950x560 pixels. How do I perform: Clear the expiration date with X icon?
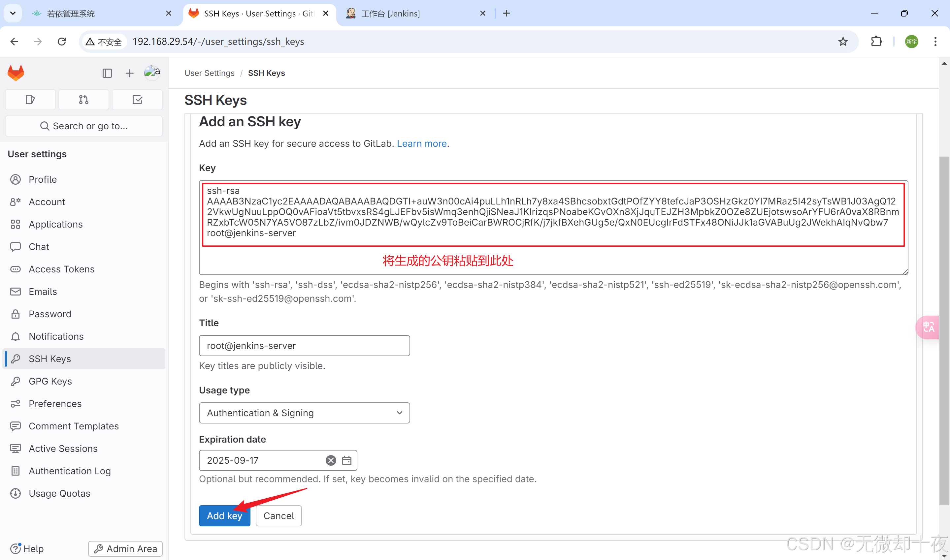coord(331,460)
